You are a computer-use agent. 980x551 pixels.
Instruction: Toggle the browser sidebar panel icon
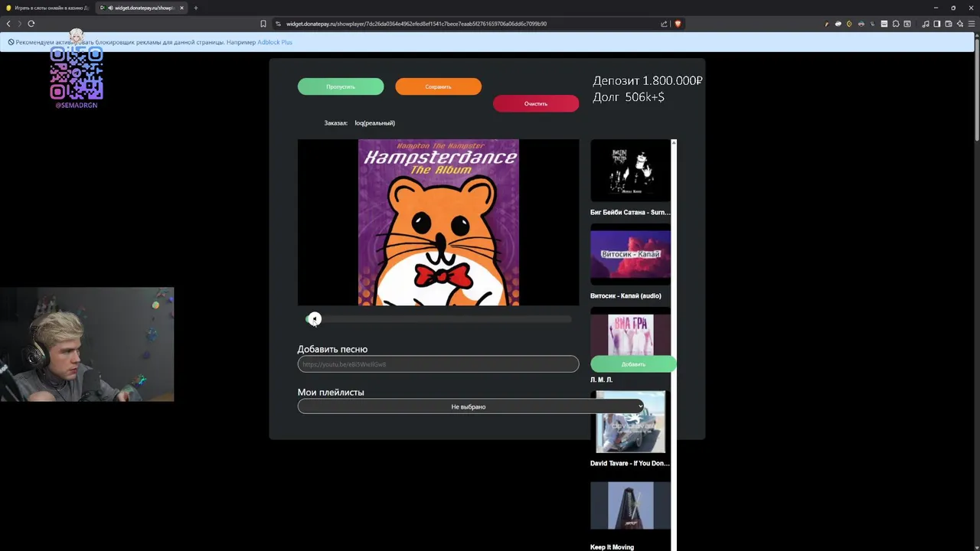tap(937, 24)
